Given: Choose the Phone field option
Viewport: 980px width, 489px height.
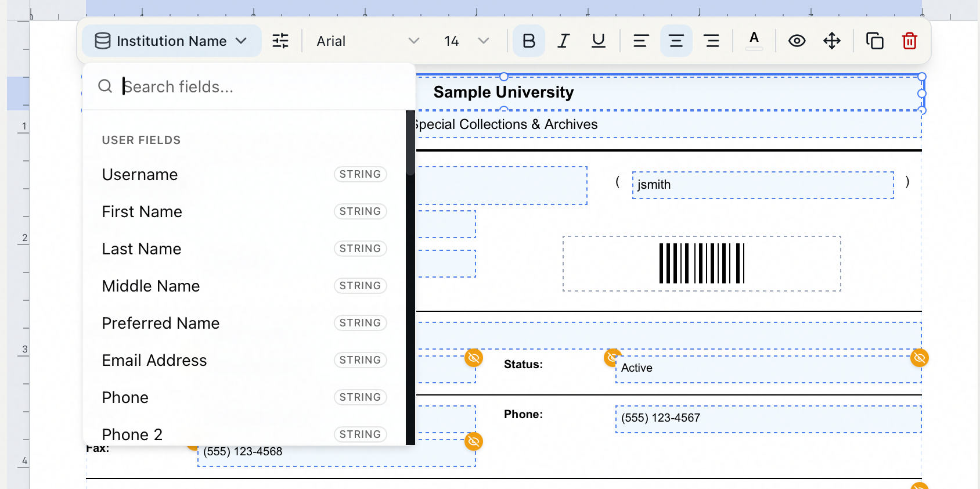Looking at the screenshot, I should 244,397.
